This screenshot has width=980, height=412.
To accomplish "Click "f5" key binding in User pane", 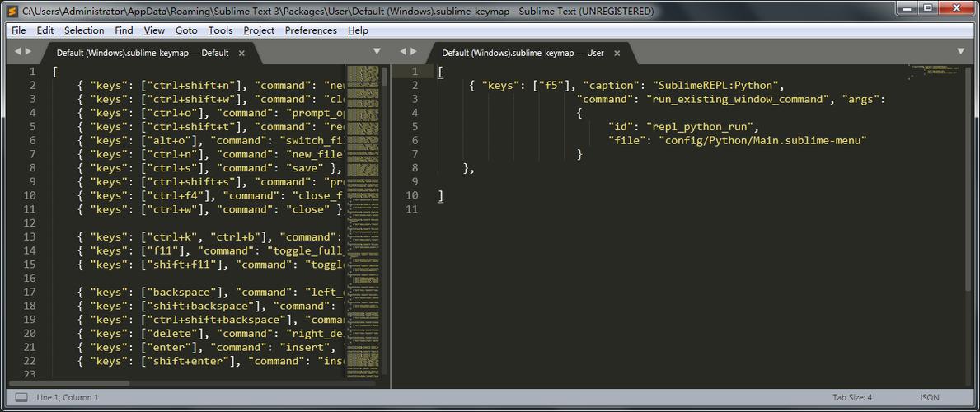I will (551, 85).
